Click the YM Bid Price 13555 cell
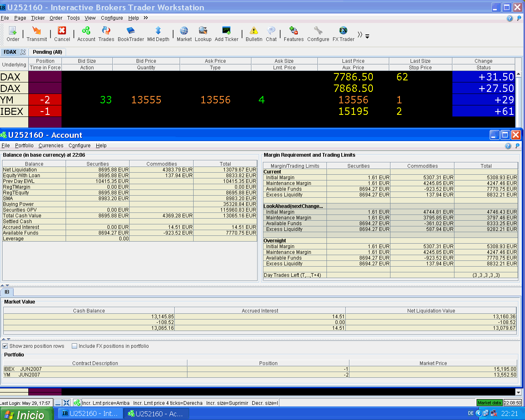Image resolution: width=525 pixels, height=420 pixels. point(146,100)
